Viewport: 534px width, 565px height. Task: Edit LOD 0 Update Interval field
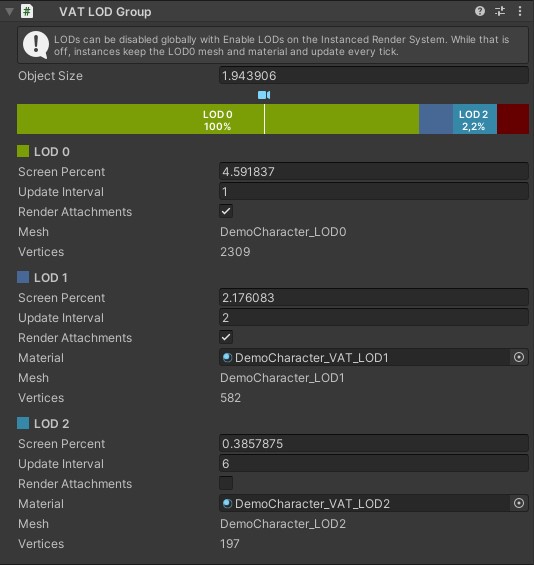pyautogui.click(x=374, y=192)
